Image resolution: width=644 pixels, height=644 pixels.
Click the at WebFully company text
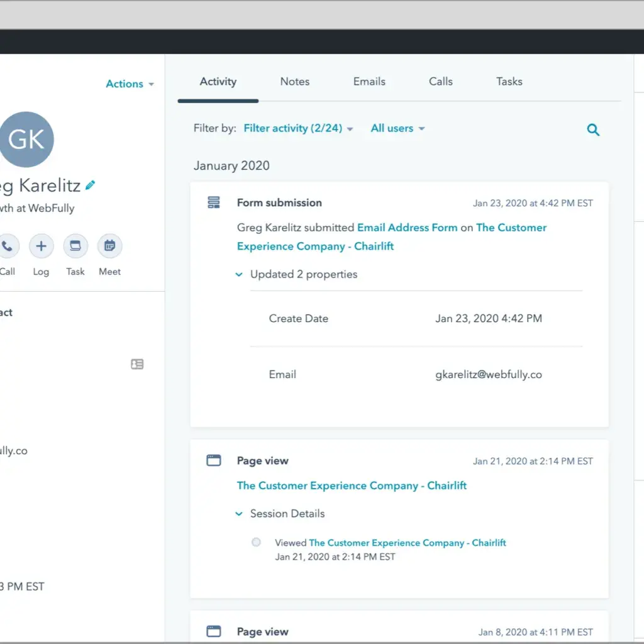click(45, 208)
